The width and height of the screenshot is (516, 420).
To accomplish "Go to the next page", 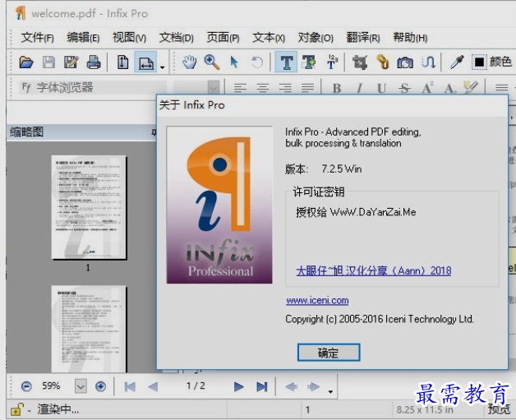I will coord(238,386).
